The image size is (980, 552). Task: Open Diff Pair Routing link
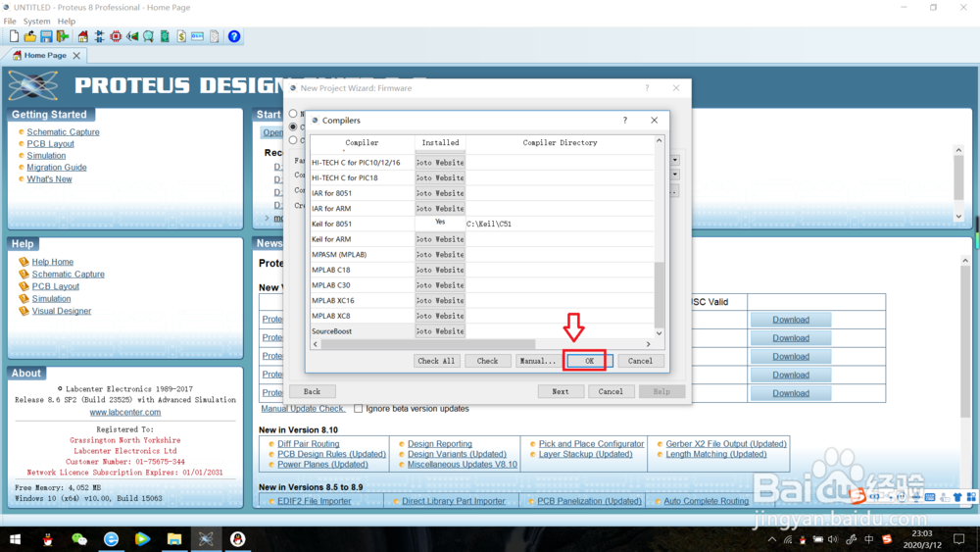pos(308,444)
